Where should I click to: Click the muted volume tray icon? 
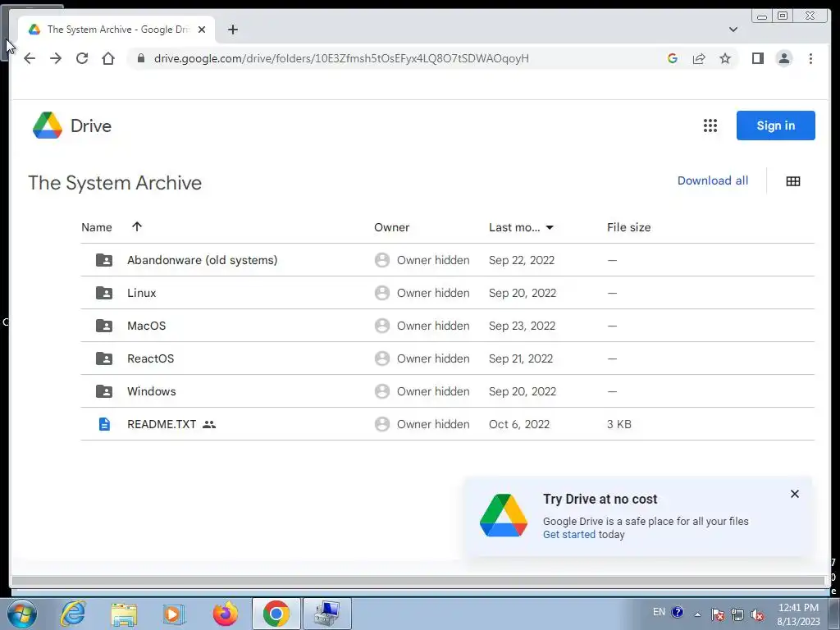click(757, 614)
